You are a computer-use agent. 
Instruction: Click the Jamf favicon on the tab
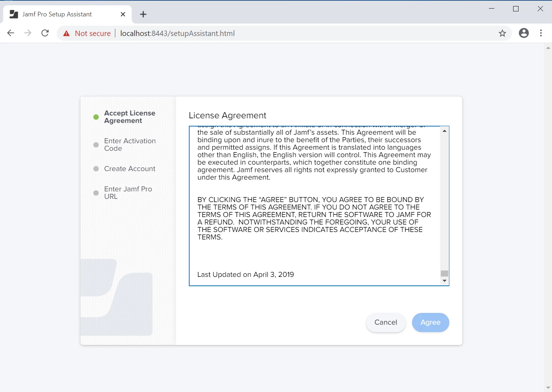click(x=14, y=14)
